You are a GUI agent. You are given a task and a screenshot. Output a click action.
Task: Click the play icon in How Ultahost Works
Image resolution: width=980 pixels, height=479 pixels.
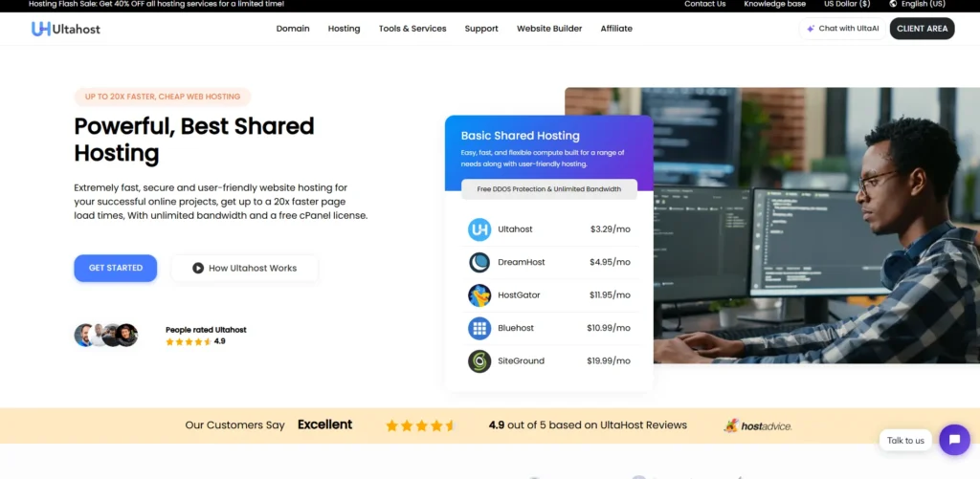[198, 268]
